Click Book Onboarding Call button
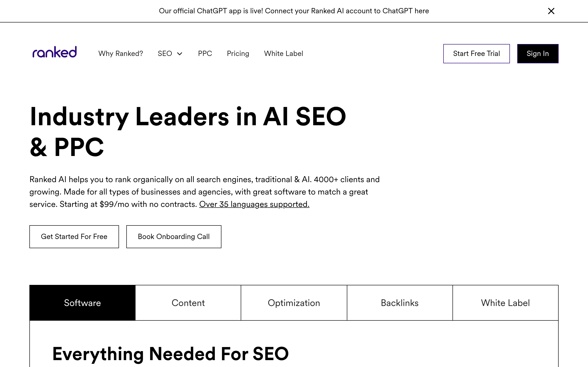This screenshot has height=367, width=588. pos(174,237)
